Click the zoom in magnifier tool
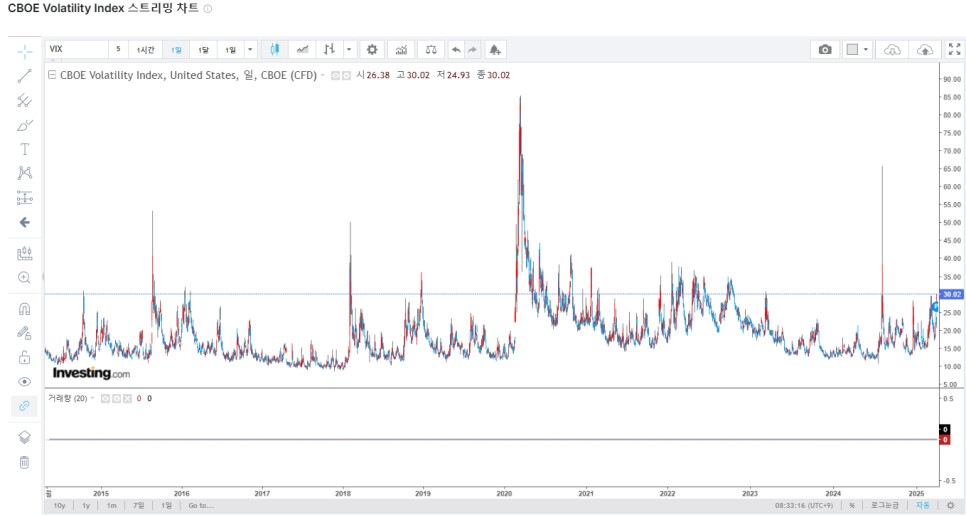The image size is (966, 515). [25, 277]
